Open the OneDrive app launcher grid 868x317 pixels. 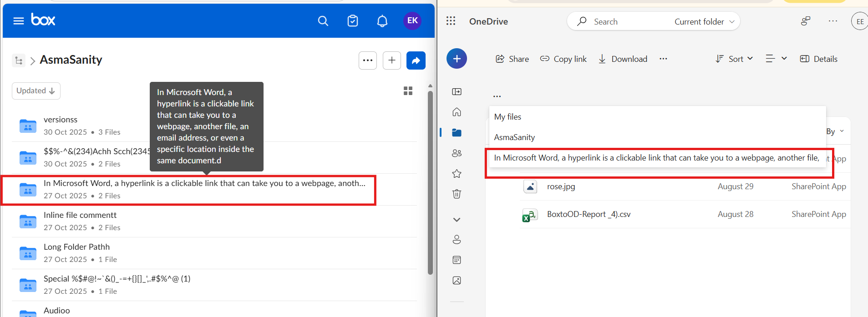pyautogui.click(x=451, y=21)
